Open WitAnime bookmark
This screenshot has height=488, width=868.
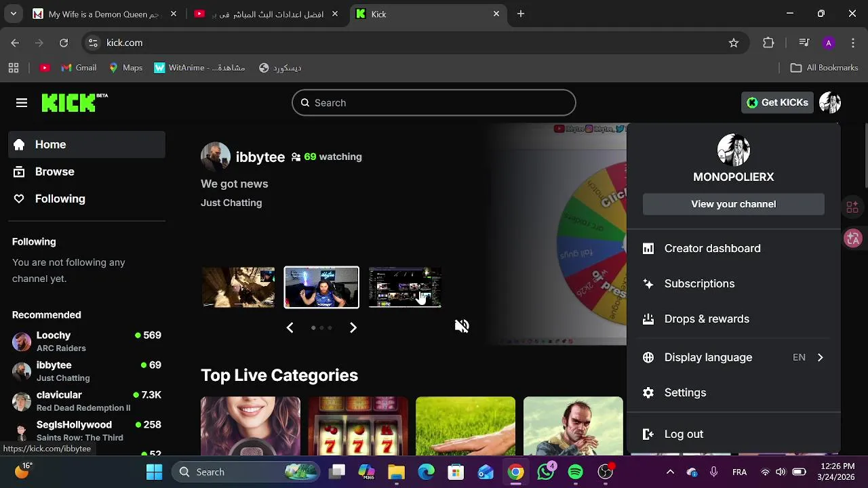[199, 68]
